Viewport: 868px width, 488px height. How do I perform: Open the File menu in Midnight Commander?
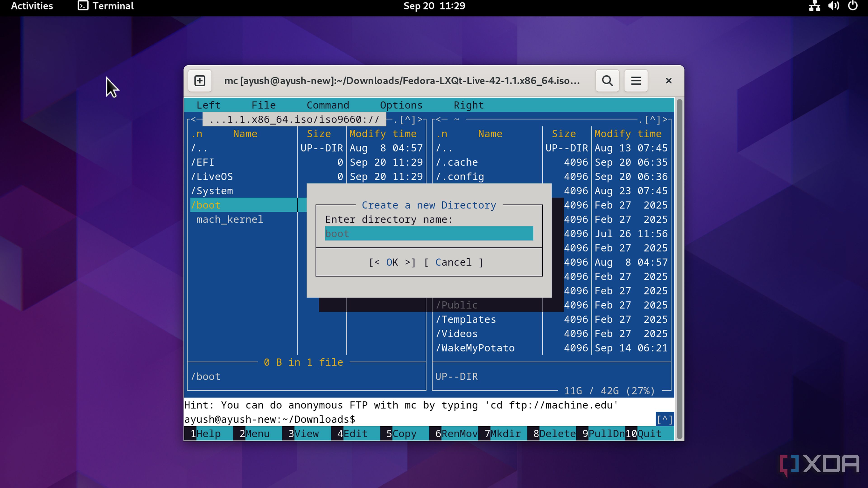[264, 105]
